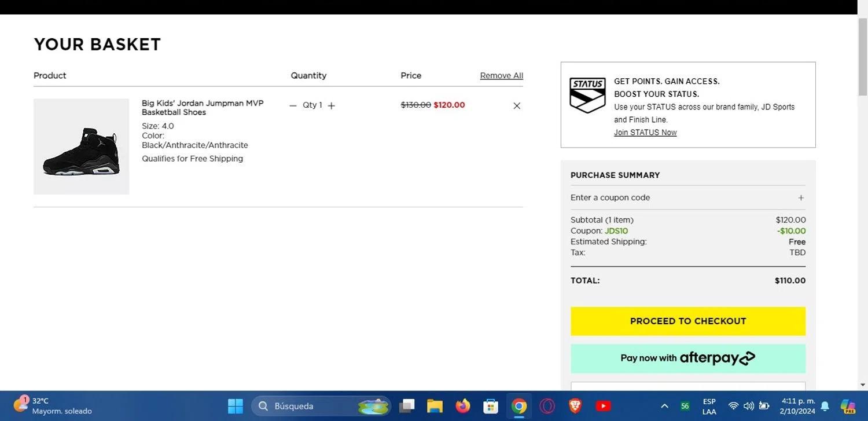Decrease quantity with the minus icon

click(293, 105)
